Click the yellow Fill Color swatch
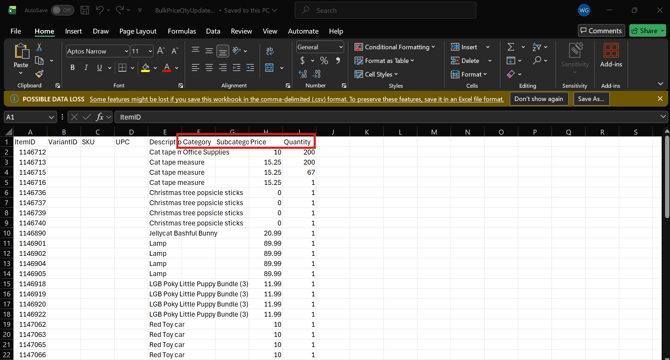This screenshot has width=670, height=360. point(145,67)
